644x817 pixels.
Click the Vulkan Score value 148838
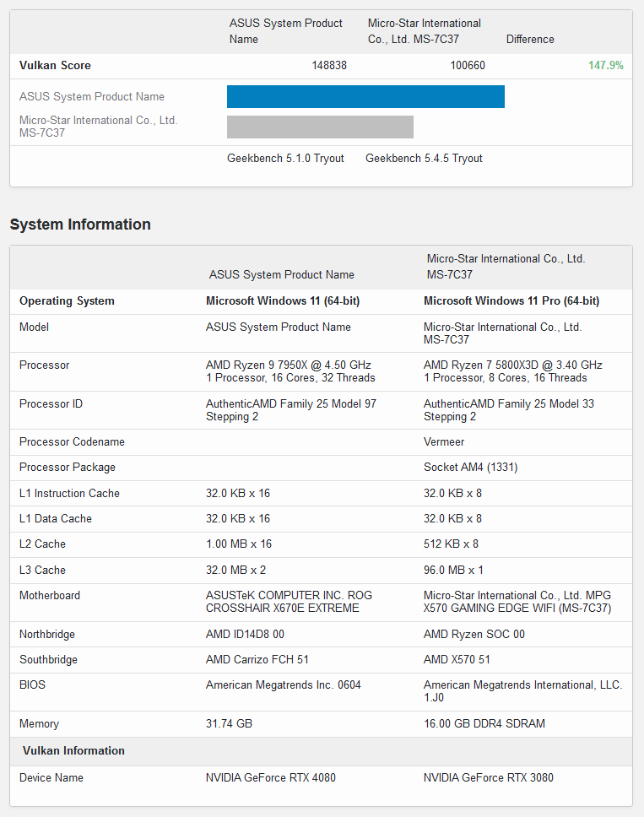(329, 65)
